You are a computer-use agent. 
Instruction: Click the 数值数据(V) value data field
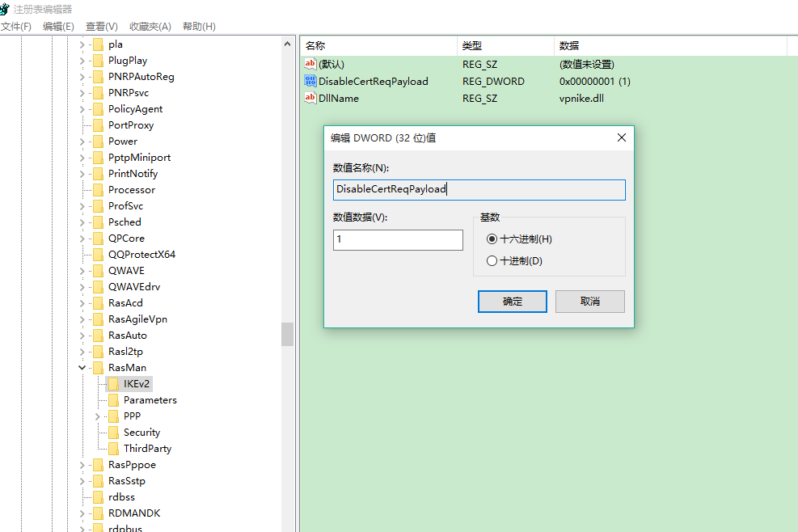point(398,240)
